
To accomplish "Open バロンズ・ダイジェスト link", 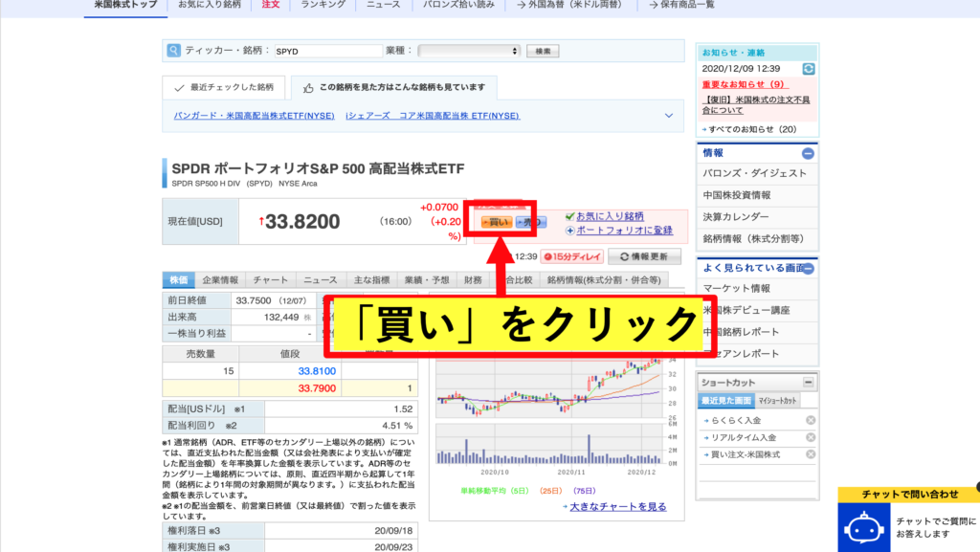I will pos(754,173).
